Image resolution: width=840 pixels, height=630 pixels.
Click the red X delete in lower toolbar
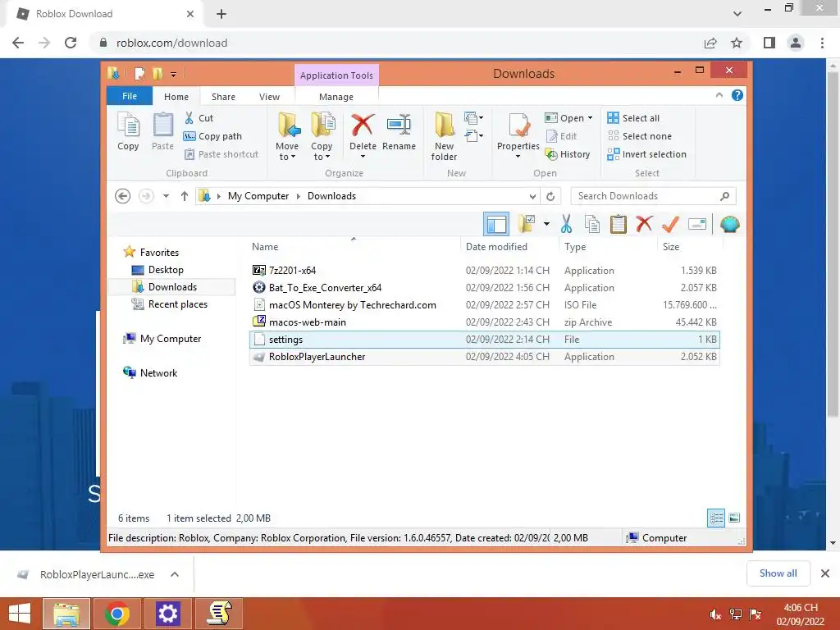coord(644,225)
